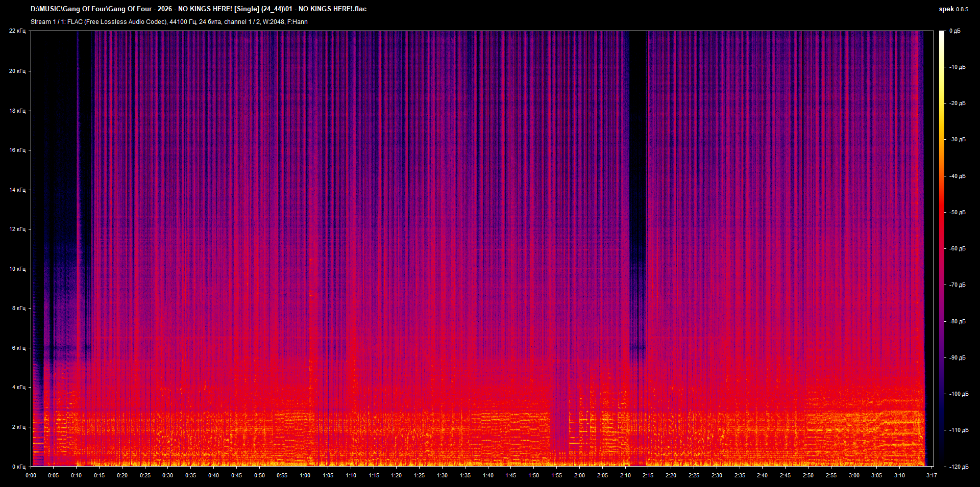Click the 3:17 end time marker

point(932,475)
